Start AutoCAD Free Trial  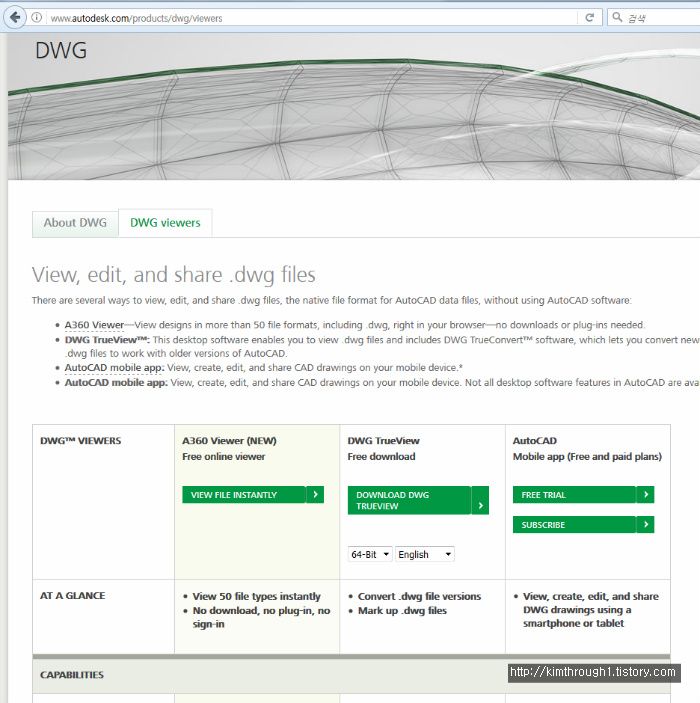pyautogui.click(x=583, y=495)
